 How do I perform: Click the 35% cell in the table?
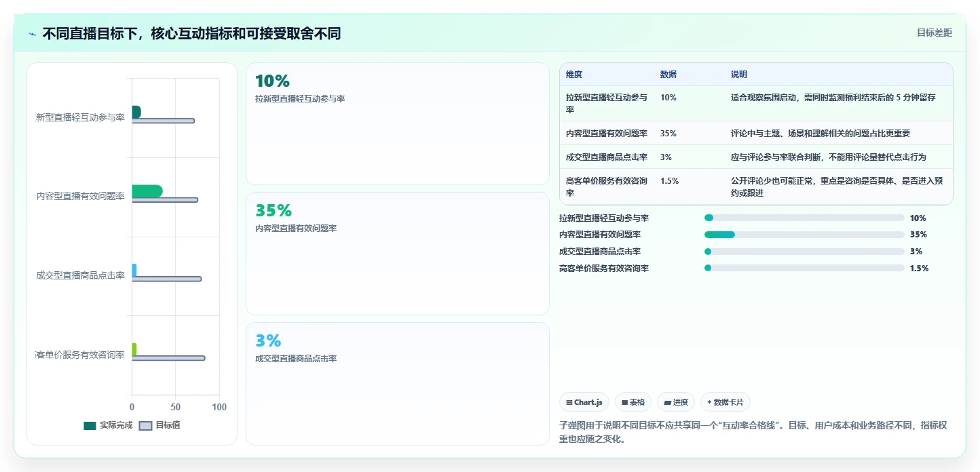[668, 134]
